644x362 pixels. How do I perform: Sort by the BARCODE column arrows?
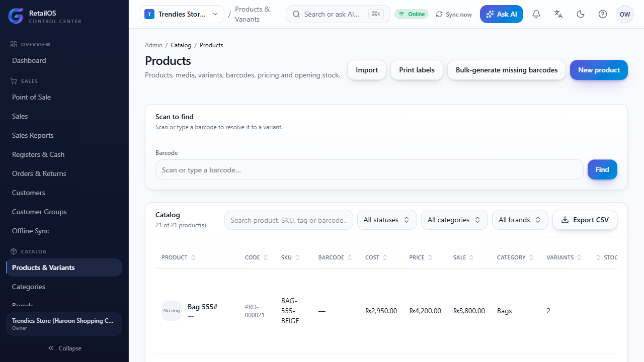(x=350, y=257)
